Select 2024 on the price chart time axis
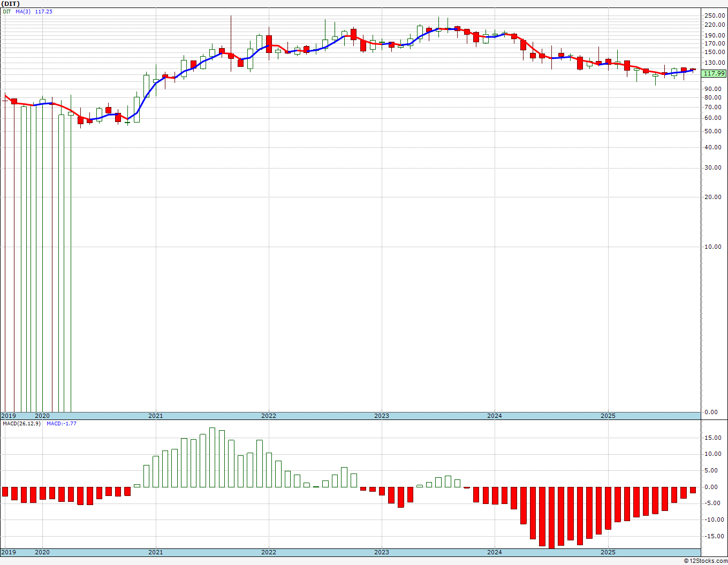The image size is (728, 565). click(495, 416)
